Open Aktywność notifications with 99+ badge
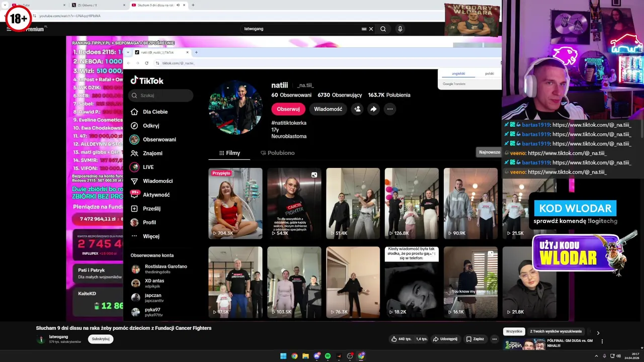 point(150,195)
